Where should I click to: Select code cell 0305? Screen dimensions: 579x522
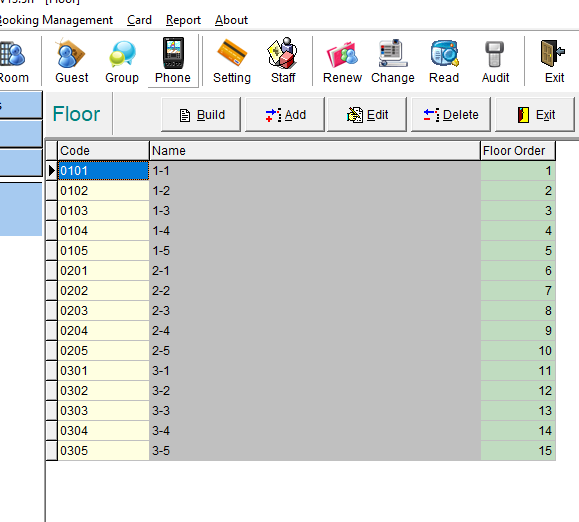pyautogui.click(x=103, y=450)
